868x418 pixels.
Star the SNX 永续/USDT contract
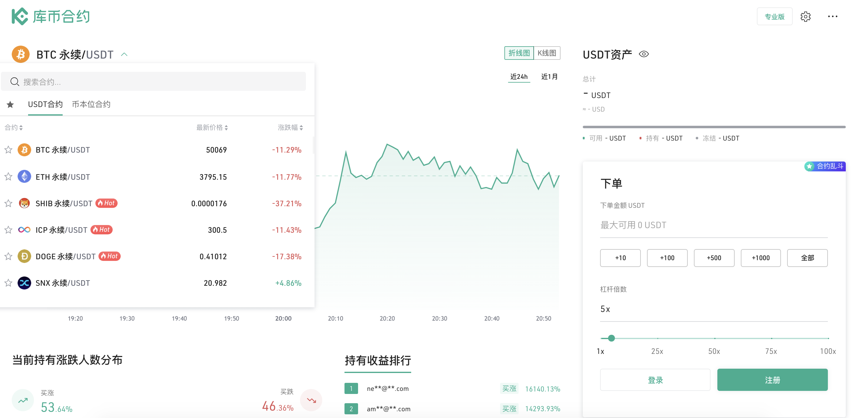pyautogui.click(x=8, y=283)
